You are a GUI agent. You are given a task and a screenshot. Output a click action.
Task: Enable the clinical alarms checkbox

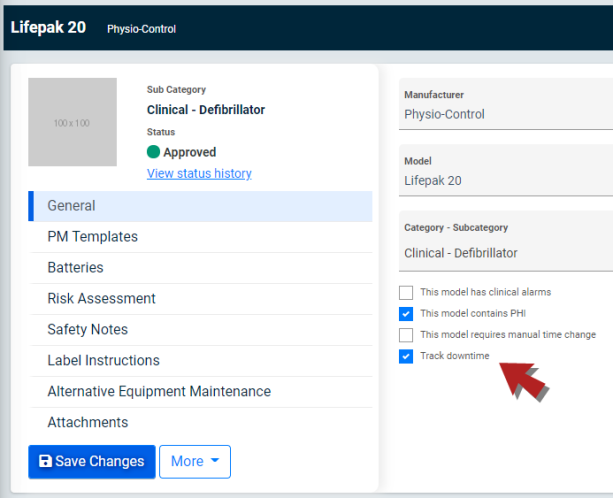pyautogui.click(x=406, y=292)
